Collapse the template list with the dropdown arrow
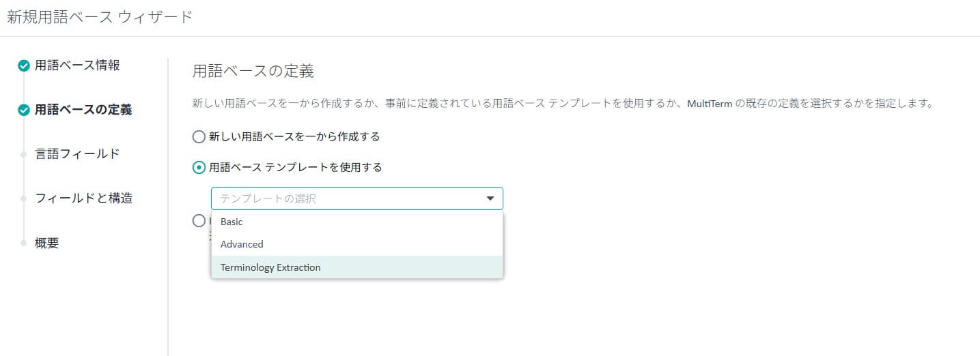Screen dimensions: 980x356 490,198
